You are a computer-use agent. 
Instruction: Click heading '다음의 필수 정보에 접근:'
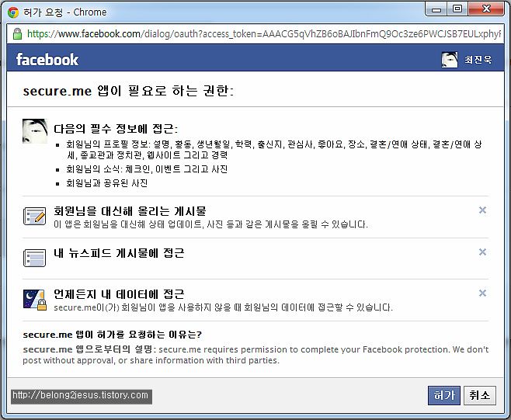click(116, 129)
